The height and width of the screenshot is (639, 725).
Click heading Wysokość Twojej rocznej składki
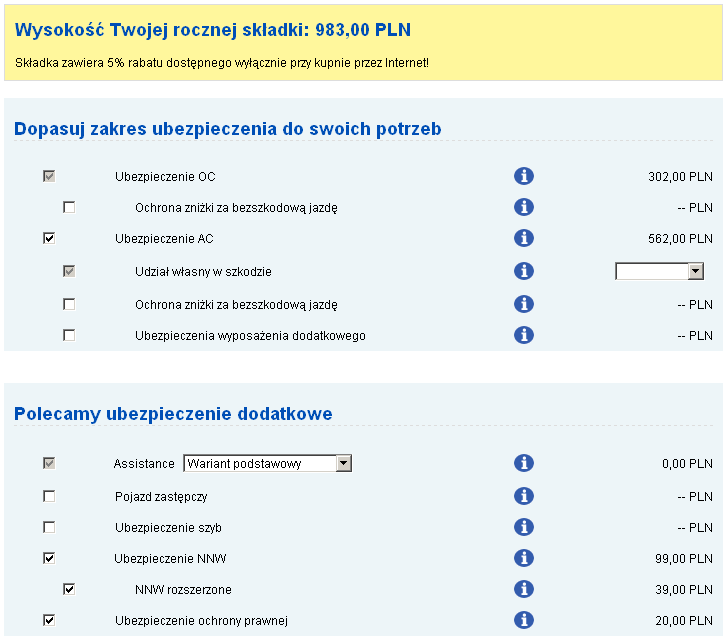(213, 30)
